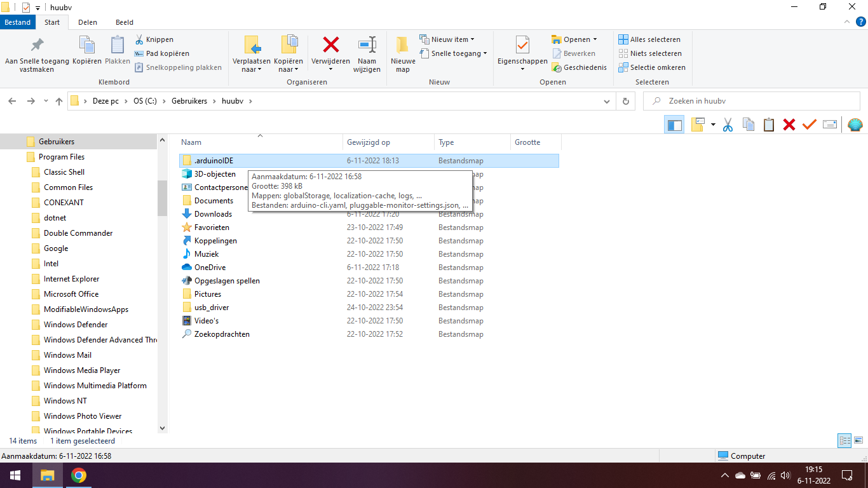Click the clipboard paste icon in Classic Shell toolbar
The height and width of the screenshot is (488, 868).
[769, 125]
